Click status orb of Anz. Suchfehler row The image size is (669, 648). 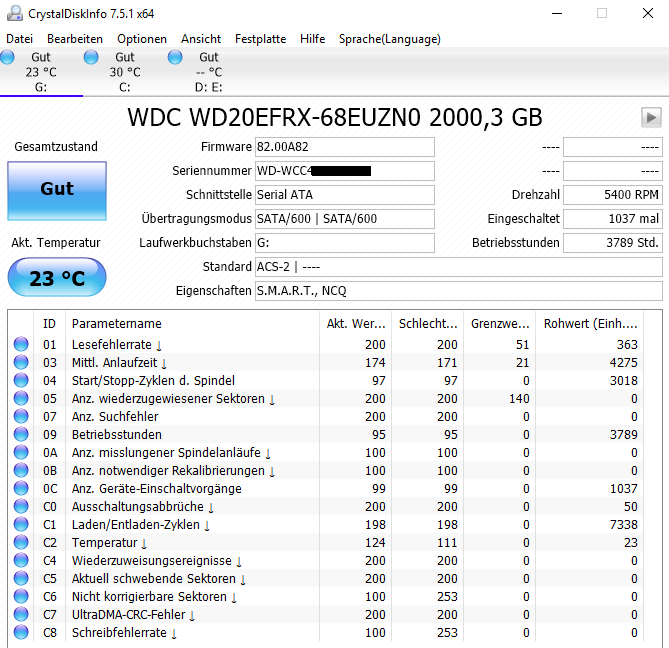(x=21, y=416)
